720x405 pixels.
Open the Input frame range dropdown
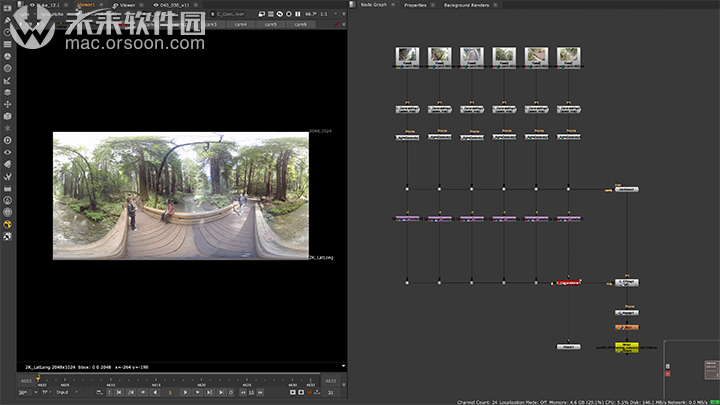67,393
